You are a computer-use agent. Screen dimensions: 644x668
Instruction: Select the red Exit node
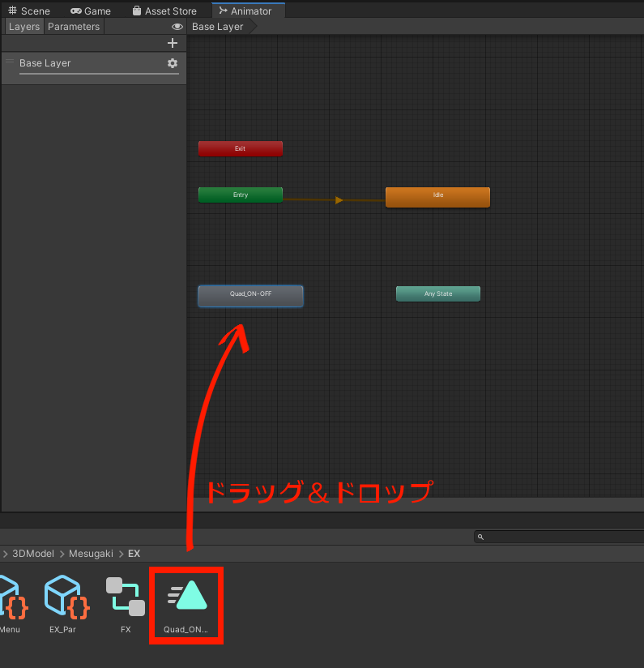pyautogui.click(x=241, y=148)
